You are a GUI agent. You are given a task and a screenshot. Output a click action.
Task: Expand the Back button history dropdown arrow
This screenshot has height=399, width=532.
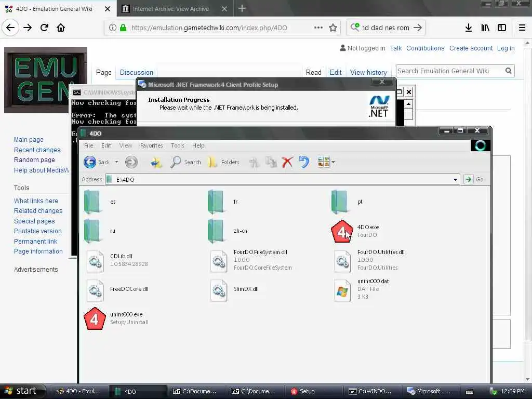pos(116,162)
